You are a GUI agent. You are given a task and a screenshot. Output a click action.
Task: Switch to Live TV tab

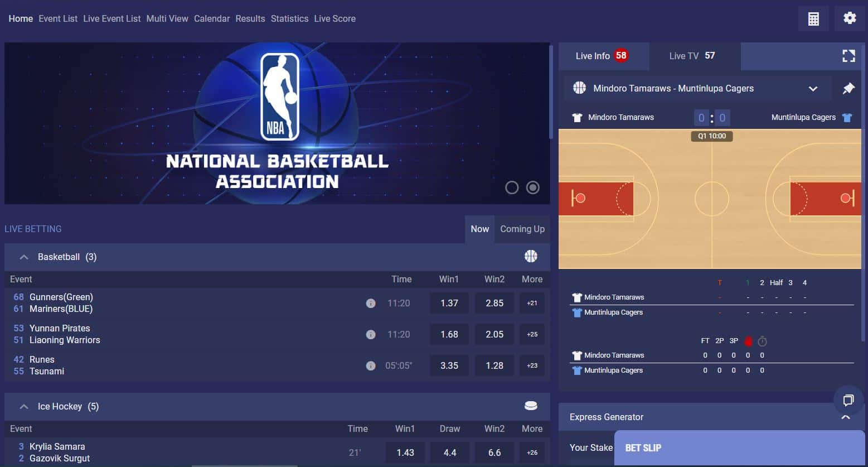pyautogui.click(x=695, y=56)
